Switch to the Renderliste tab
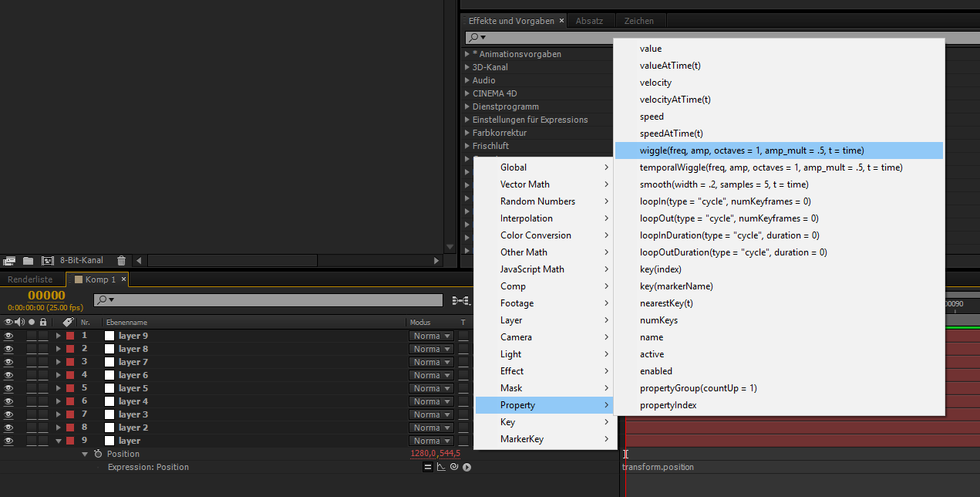Image resolution: width=980 pixels, height=497 pixels. tap(30, 279)
